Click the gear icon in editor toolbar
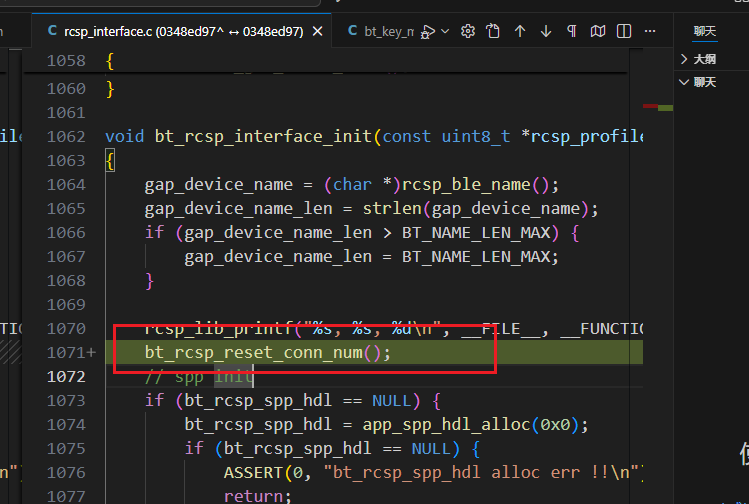The height and width of the screenshot is (504, 749). click(468, 32)
